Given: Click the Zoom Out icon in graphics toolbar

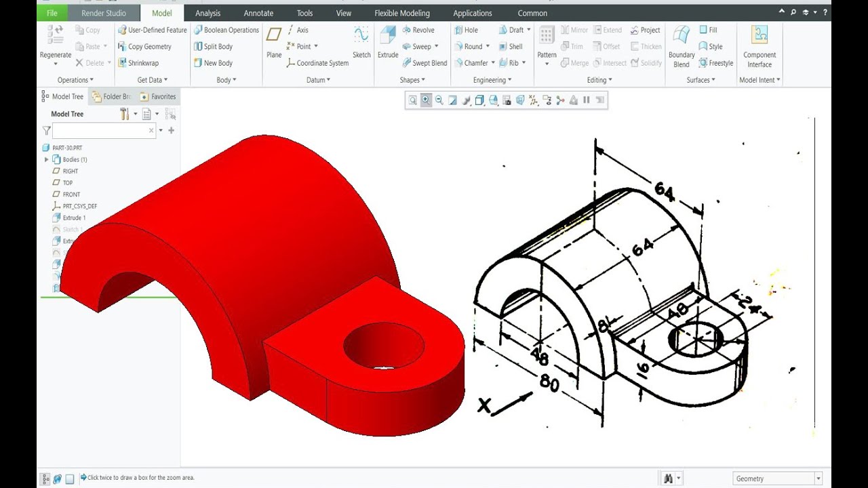Looking at the screenshot, I should coord(439,100).
